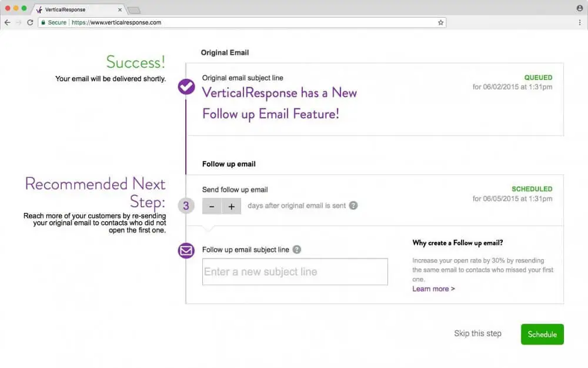
Task: Click 'for 06/02/2015 at 1:31pm' text
Action: [x=512, y=87]
